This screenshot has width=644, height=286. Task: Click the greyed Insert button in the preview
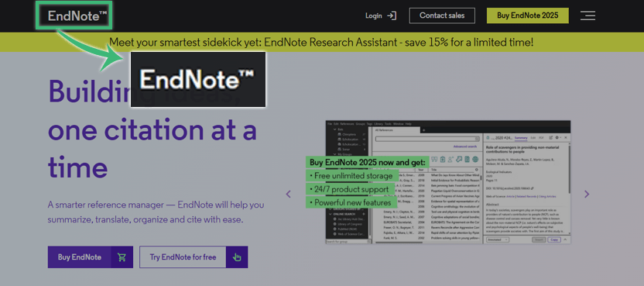pyautogui.click(x=539, y=240)
